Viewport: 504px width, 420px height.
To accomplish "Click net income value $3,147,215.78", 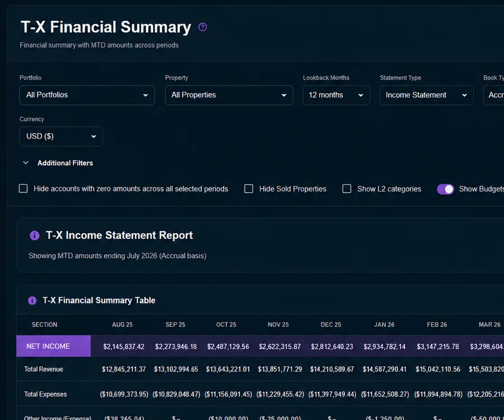I will coord(438,347).
